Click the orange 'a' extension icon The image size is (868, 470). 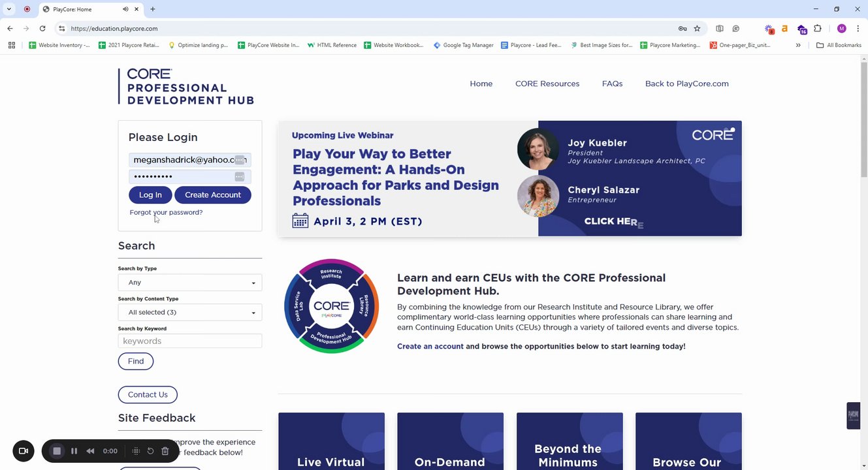click(x=784, y=29)
